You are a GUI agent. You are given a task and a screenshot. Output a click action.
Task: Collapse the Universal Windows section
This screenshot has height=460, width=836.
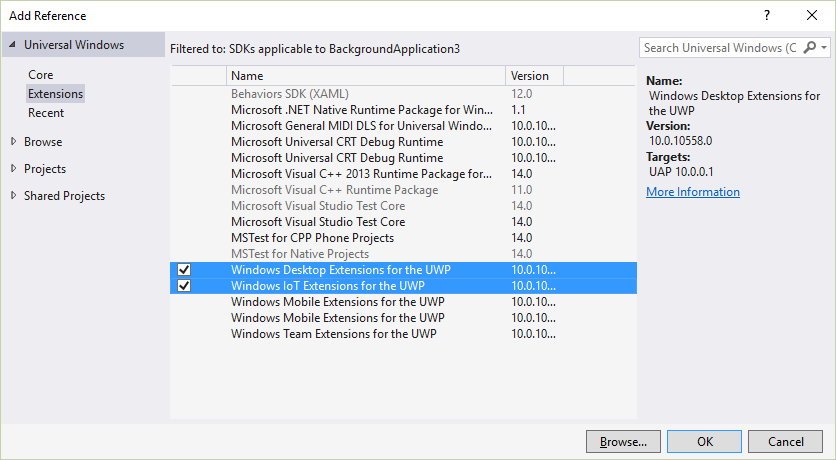[x=12, y=45]
